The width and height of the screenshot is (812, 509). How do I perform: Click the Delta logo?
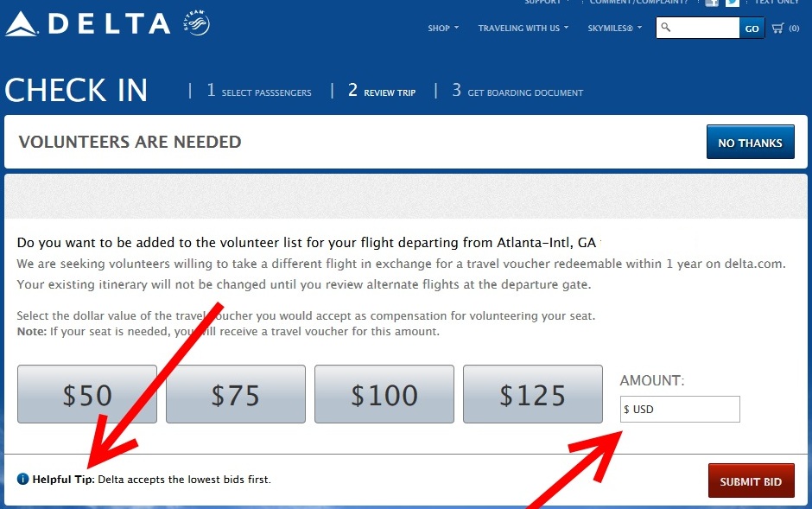coord(88,23)
